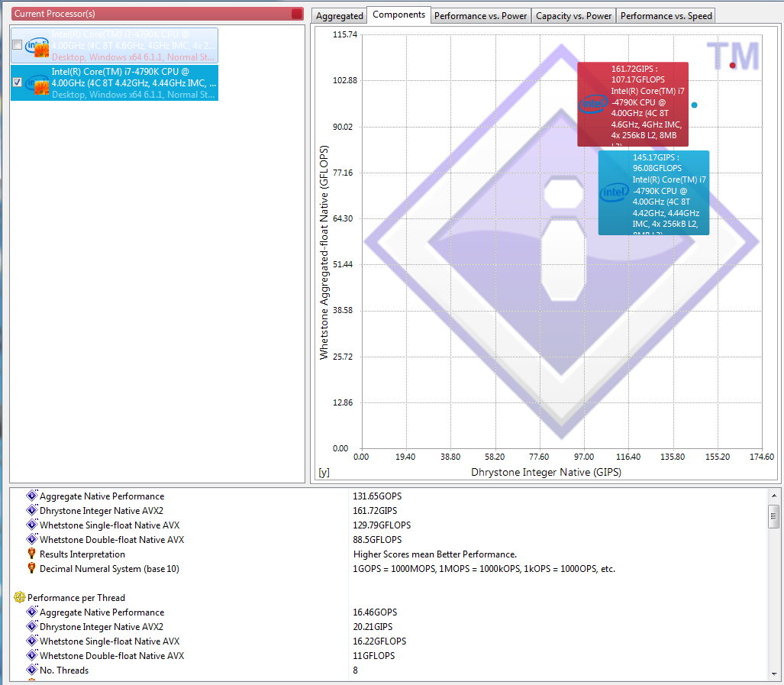Viewport: 784px width, 685px height.
Task: Click the "20.21GIPS" value
Action: (373, 626)
